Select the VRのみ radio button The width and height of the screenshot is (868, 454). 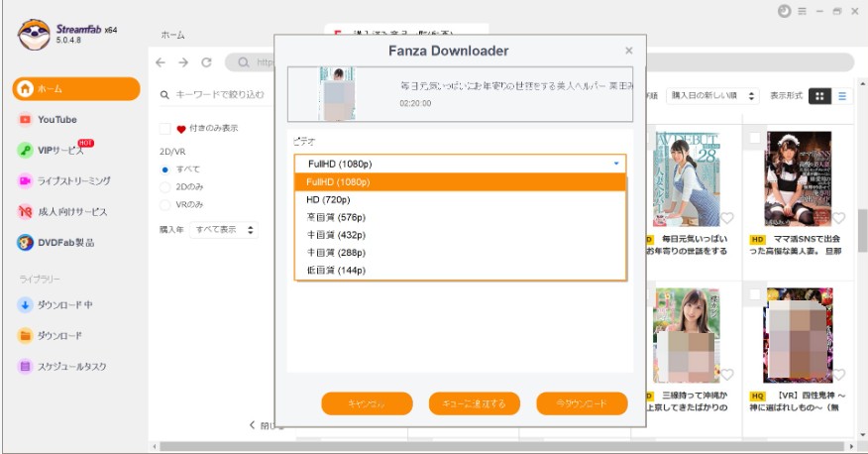tap(164, 205)
